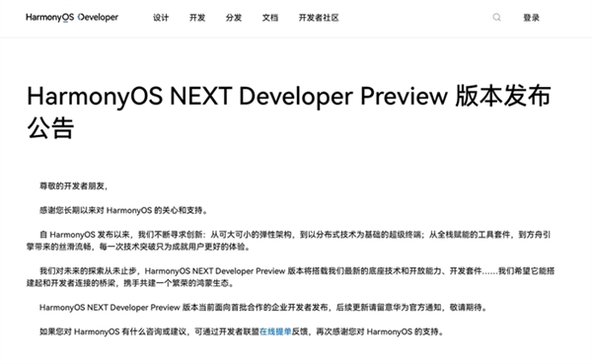Open the 开发者社区 navigation item
This screenshot has height=364, width=592.
tap(319, 18)
